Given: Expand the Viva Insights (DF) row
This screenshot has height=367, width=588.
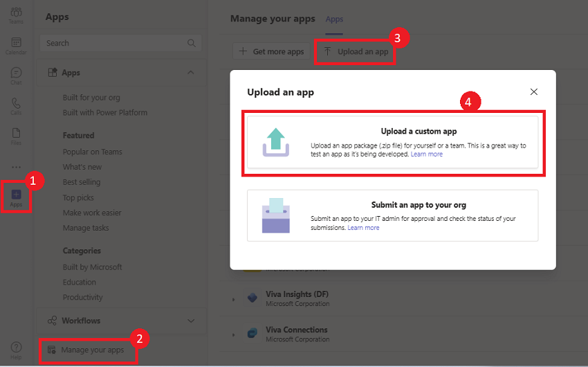Looking at the screenshot, I should pyautogui.click(x=233, y=299).
